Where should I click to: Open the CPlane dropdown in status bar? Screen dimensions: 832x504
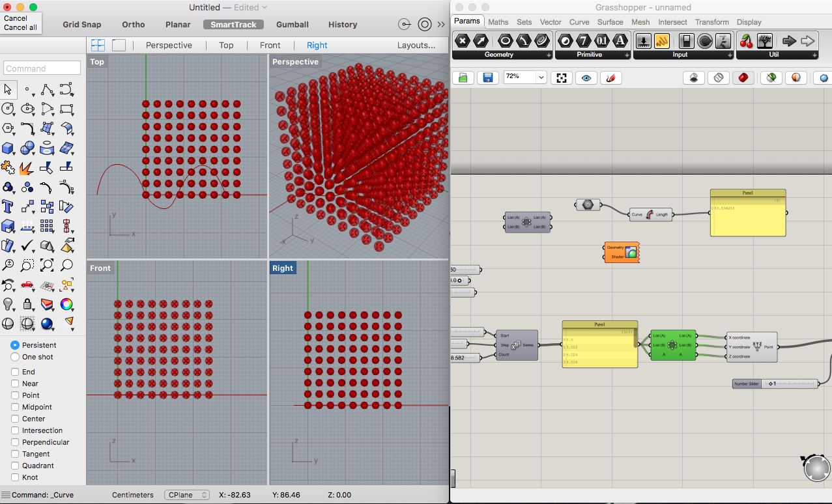(x=186, y=495)
